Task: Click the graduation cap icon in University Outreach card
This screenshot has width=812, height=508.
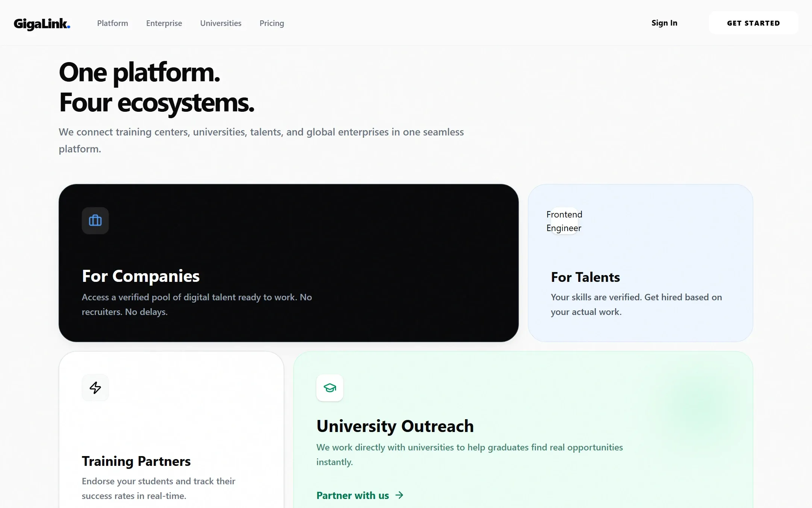Action: pyautogui.click(x=330, y=388)
